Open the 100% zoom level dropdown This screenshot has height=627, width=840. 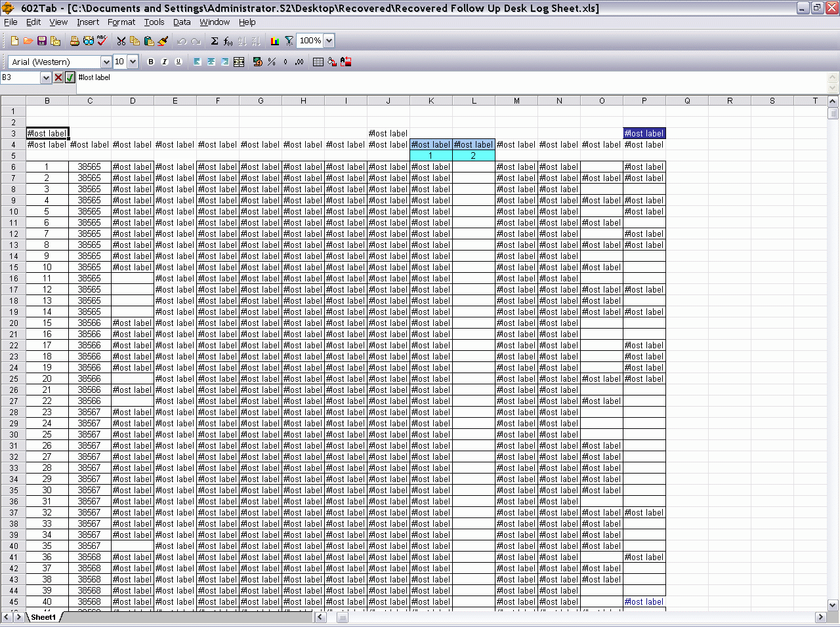[329, 41]
